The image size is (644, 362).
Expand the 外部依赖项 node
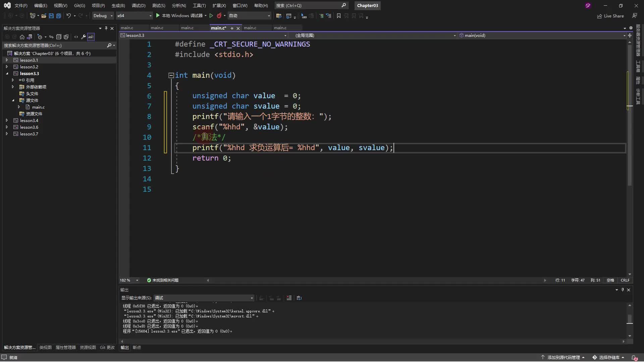tap(13, 87)
